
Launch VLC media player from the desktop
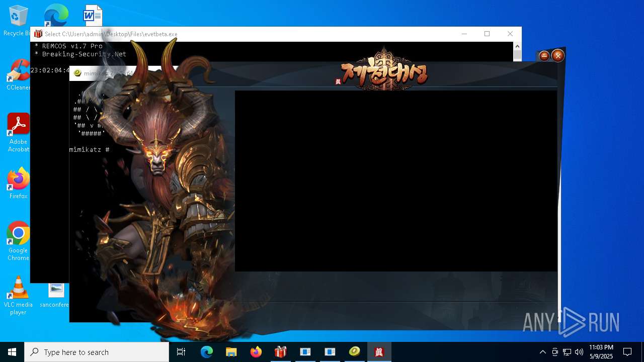point(18,296)
